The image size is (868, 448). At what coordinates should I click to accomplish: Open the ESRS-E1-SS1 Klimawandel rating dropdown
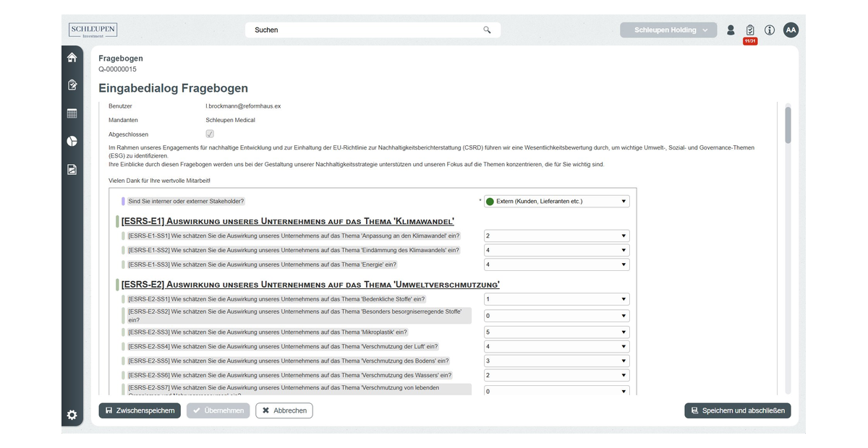click(x=556, y=236)
